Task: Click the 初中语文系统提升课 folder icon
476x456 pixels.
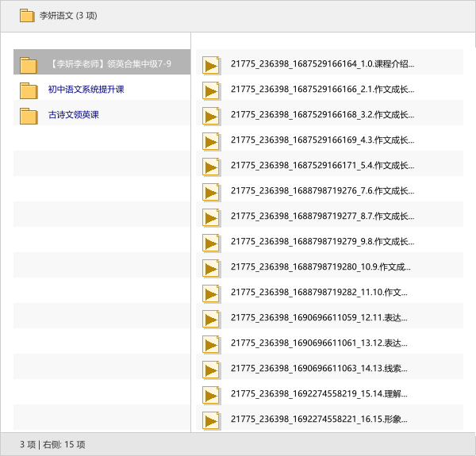Action: coord(29,90)
